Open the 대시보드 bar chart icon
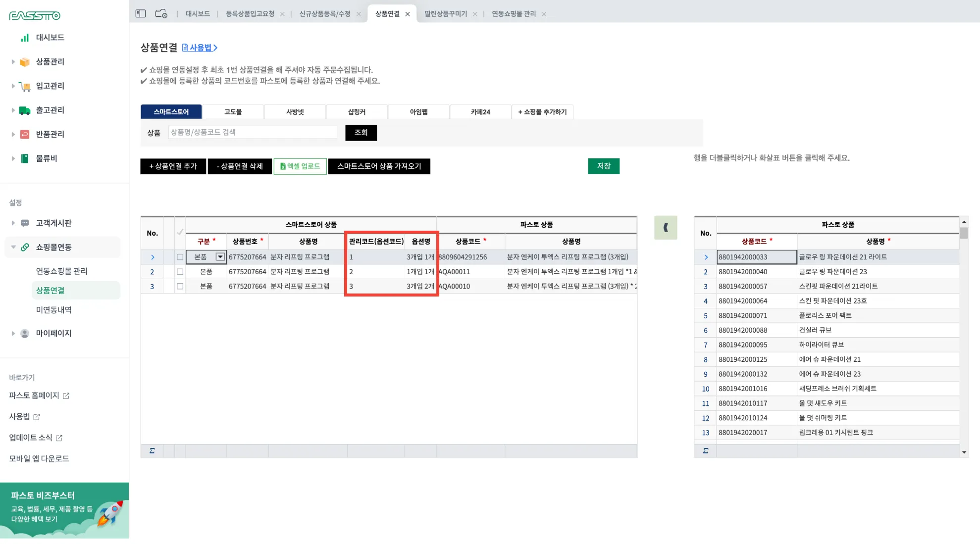The height and width of the screenshot is (544, 980). pyautogui.click(x=24, y=38)
